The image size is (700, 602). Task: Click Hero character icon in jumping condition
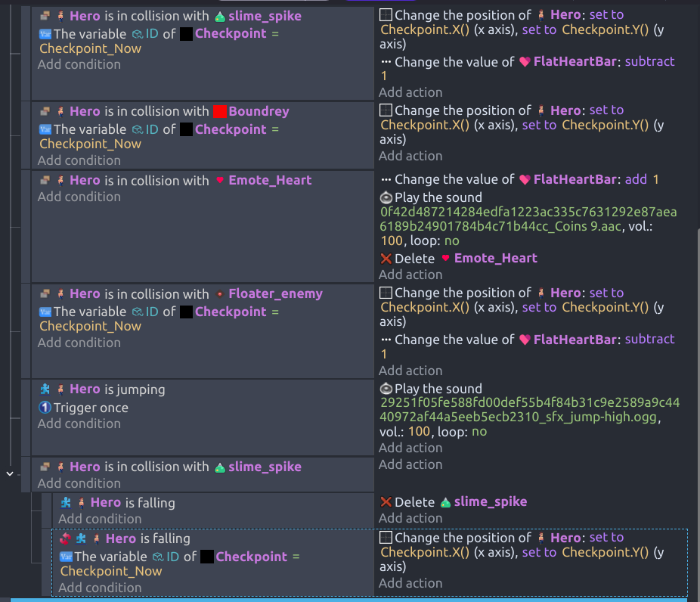click(x=60, y=389)
